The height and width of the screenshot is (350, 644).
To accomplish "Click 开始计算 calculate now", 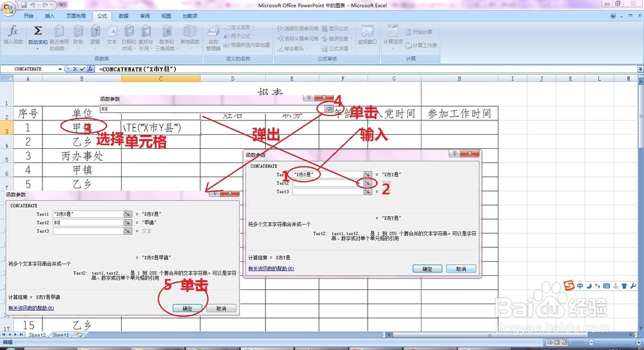I will coord(419,32).
